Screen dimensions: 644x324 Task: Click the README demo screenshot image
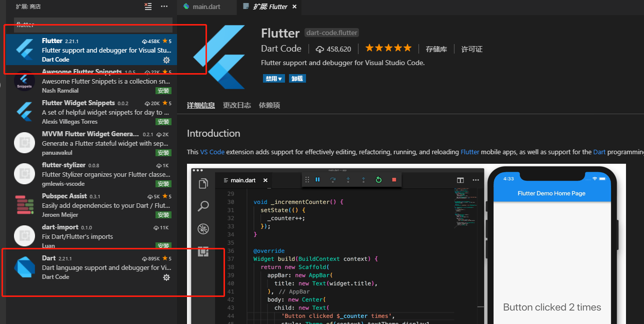point(406,244)
